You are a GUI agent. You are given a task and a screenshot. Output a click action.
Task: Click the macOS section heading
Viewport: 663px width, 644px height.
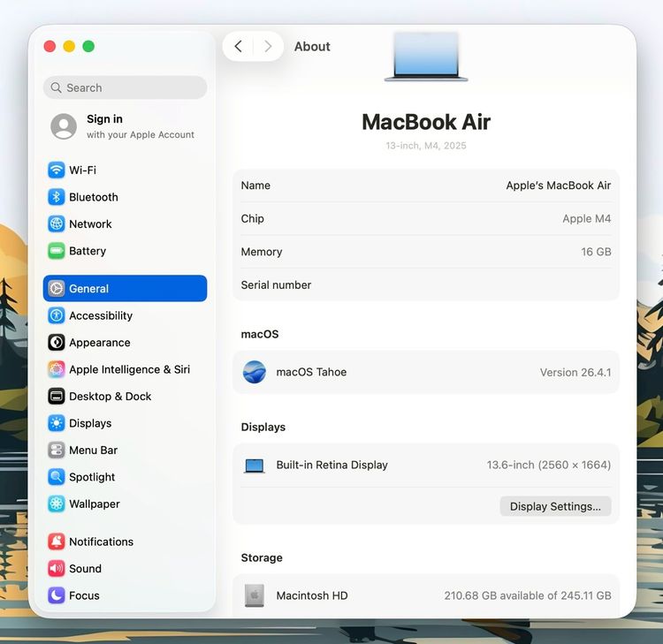click(x=260, y=334)
